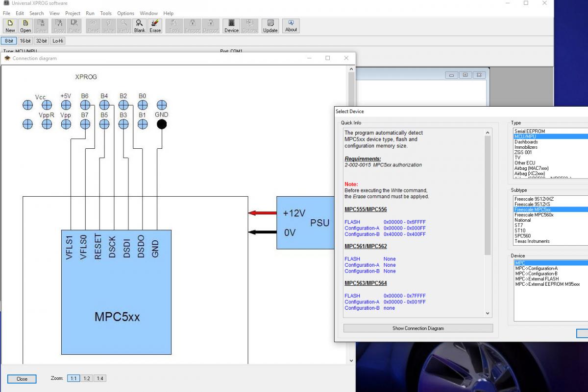Screen dimensions: 588x392
Task: Set diagram zoom to 1:4
Action: coord(99,378)
